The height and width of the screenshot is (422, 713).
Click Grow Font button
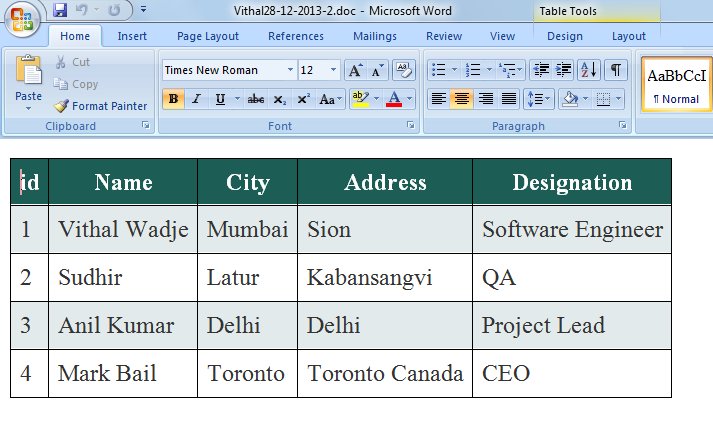click(355, 70)
